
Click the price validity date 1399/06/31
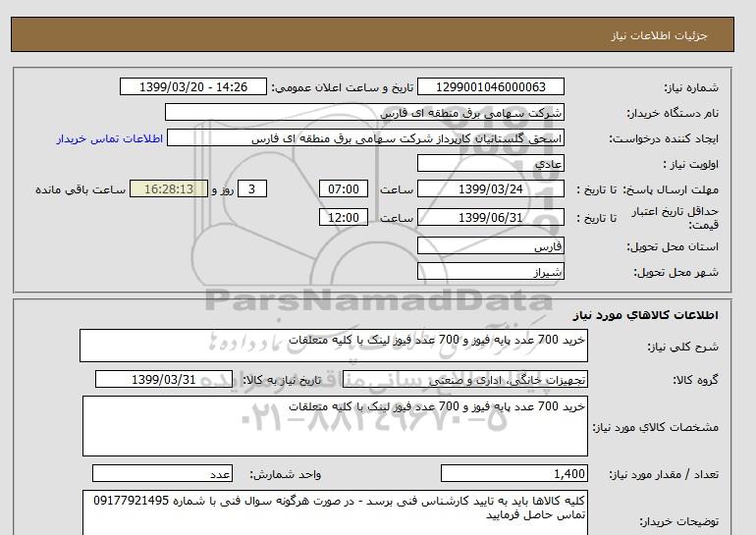(490, 217)
